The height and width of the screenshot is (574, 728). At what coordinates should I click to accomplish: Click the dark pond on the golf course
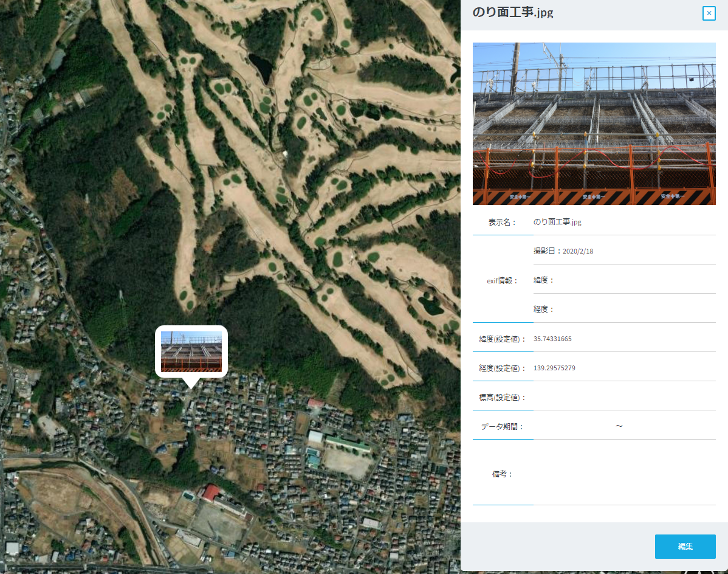point(261,68)
